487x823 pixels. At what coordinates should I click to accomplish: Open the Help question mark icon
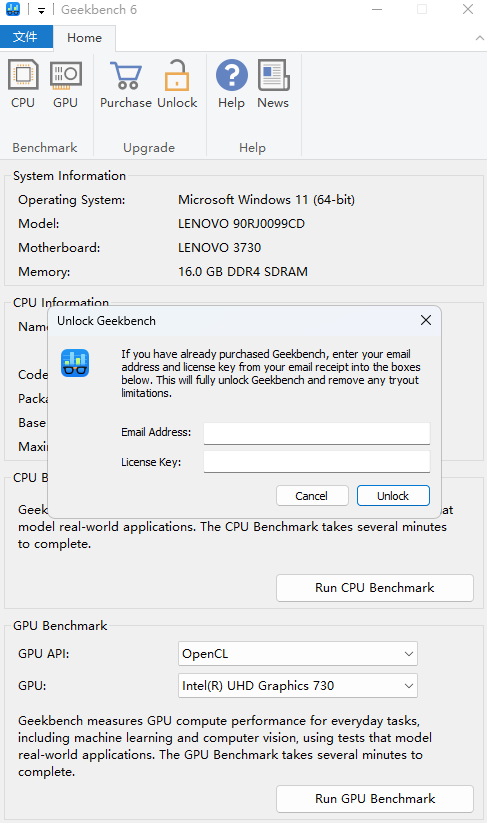point(231,84)
